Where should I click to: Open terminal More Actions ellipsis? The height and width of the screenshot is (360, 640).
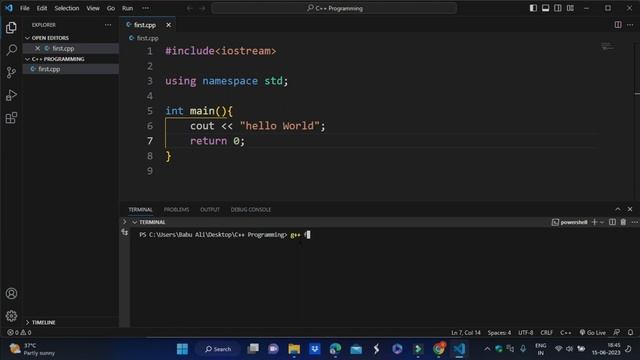coord(634,222)
